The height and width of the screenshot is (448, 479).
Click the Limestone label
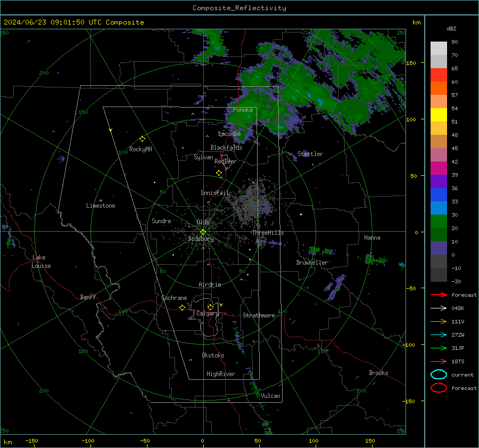coord(101,206)
